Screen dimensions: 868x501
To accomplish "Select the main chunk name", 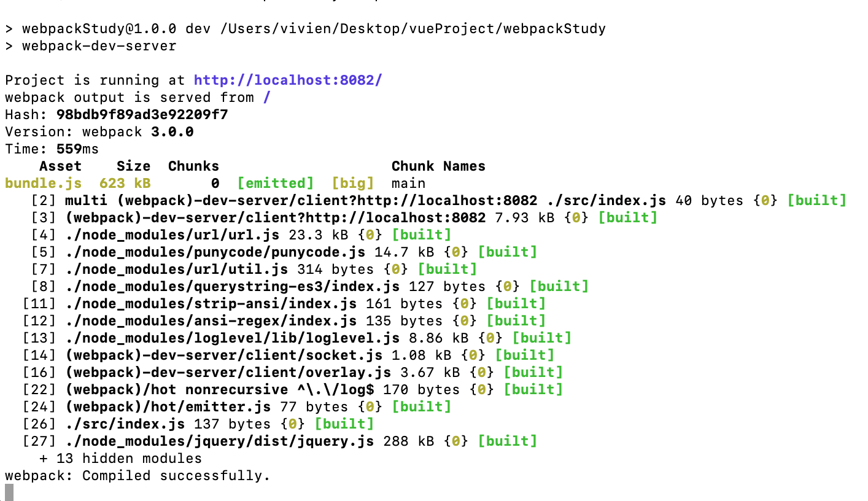I will coord(408,183).
